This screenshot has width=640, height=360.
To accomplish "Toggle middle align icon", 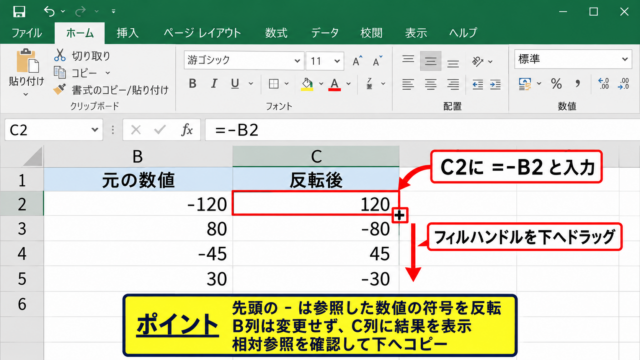I will click(x=430, y=61).
